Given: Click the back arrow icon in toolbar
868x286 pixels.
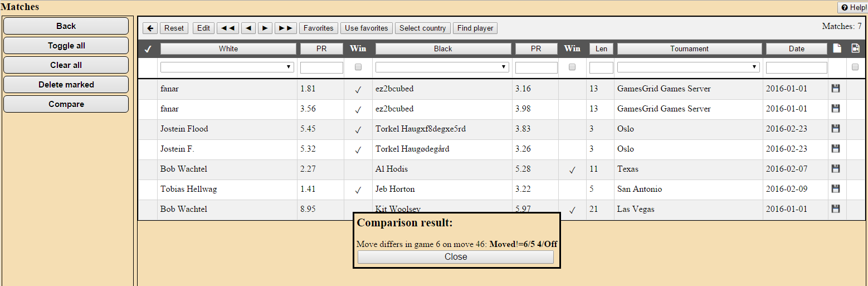Looking at the screenshot, I should [150, 28].
